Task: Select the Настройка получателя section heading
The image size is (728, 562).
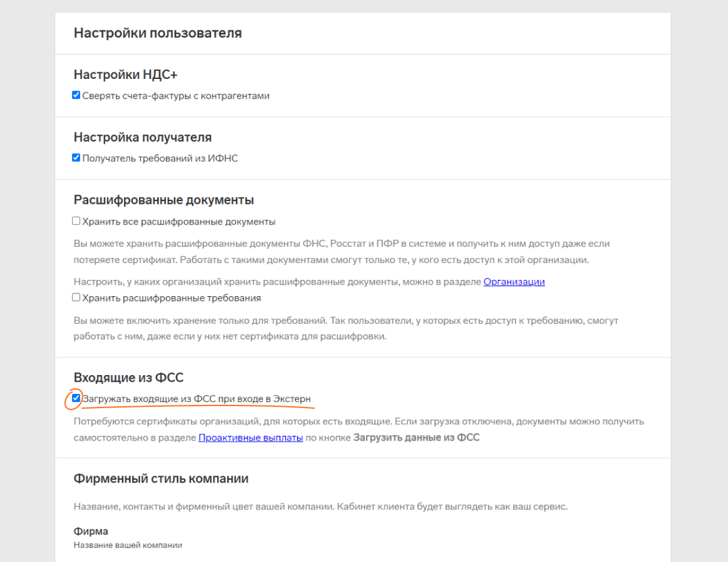Action: coord(142,138)
